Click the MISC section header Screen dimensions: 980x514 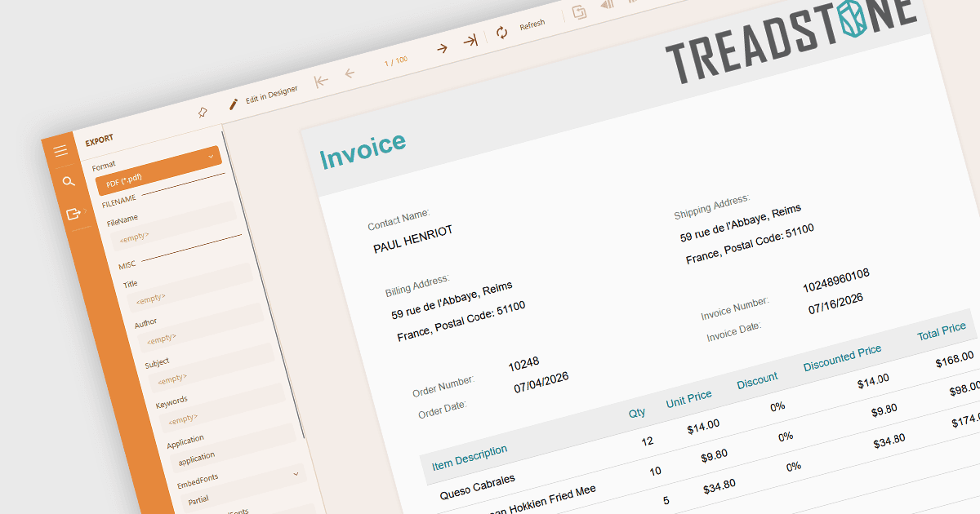coord(127,265)
